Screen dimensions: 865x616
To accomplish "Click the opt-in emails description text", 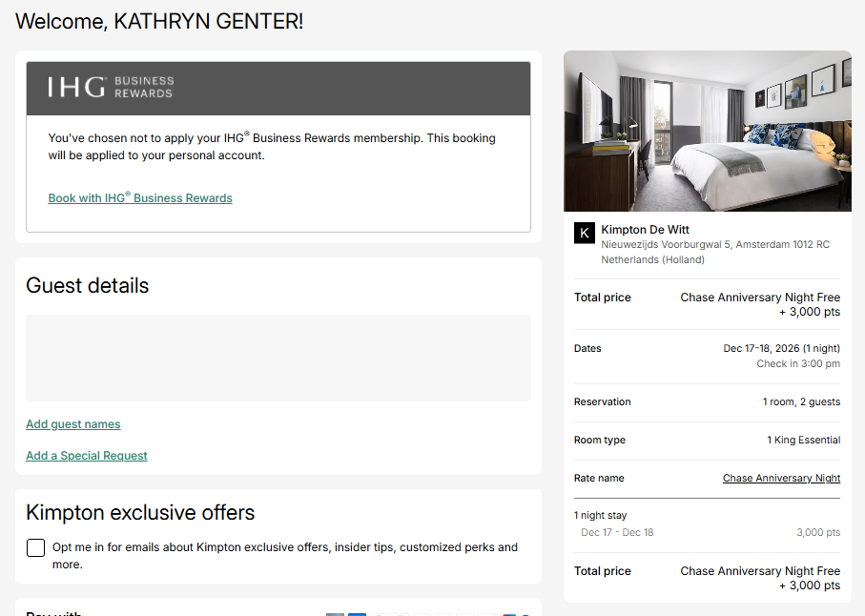I will [x=284, y=555].
